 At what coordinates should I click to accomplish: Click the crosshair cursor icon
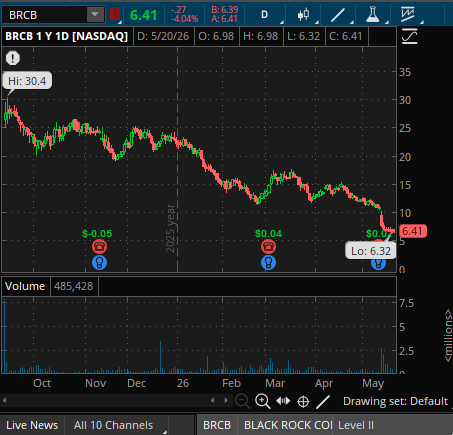[x=303, y=401]
